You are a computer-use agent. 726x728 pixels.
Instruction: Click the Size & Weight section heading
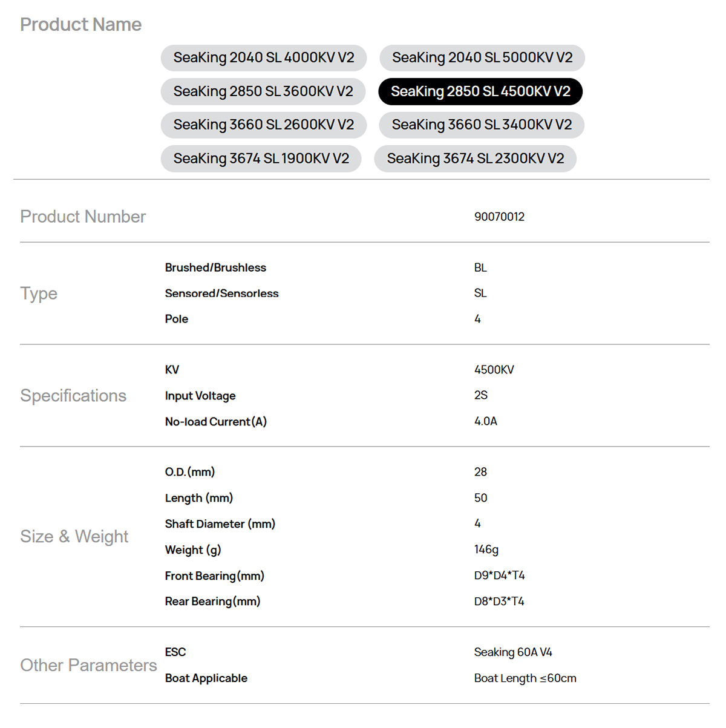(x=74, y=537)
